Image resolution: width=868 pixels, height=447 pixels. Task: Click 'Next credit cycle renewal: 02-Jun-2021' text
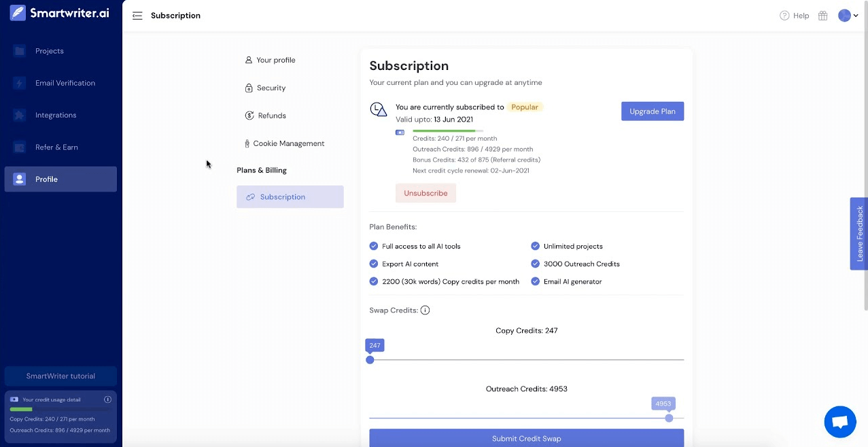point(471,171)
